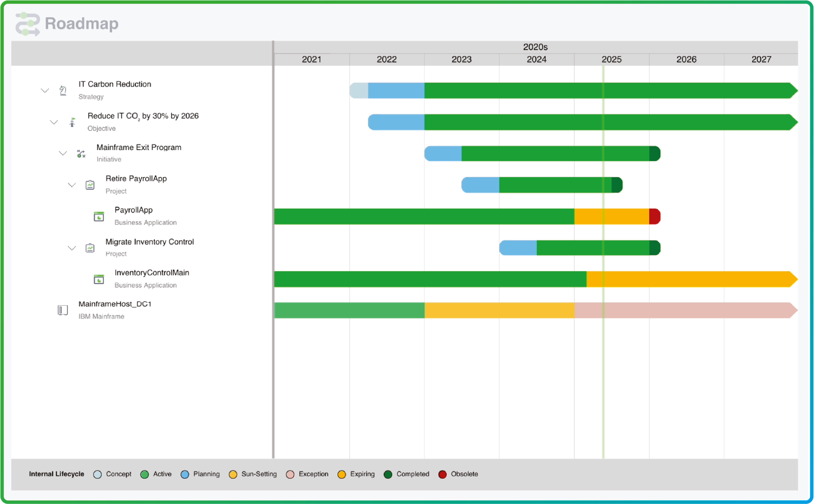
Task: Click the MainframeHost_DC1 mainframe icon
Action: (63, 310)
